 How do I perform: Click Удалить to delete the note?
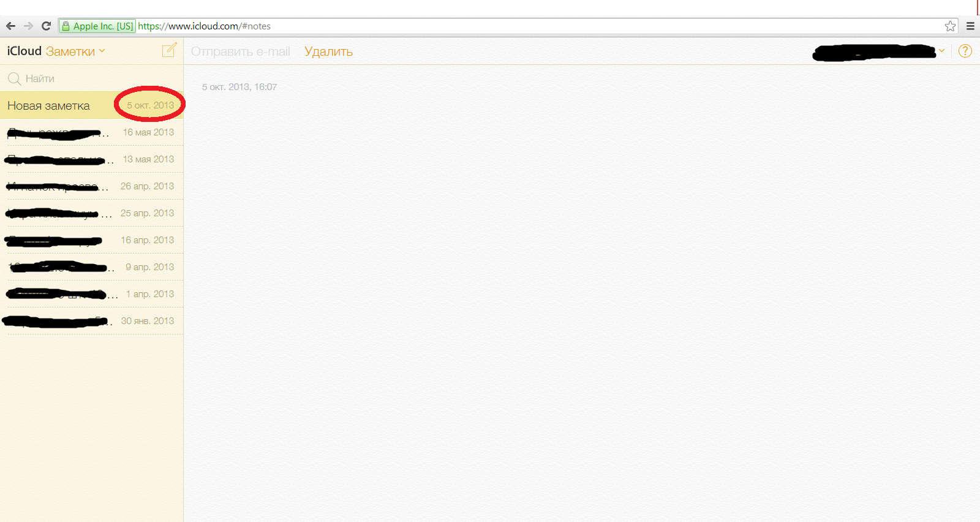point(328,51)
